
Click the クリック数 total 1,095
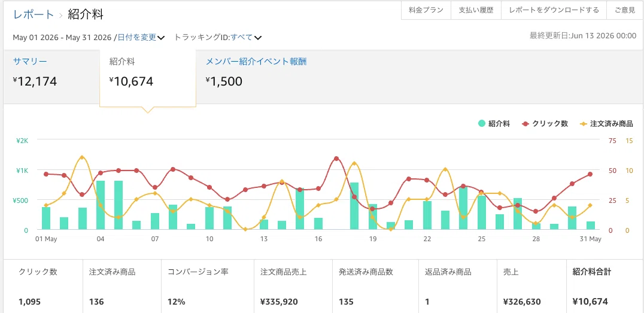29,302
